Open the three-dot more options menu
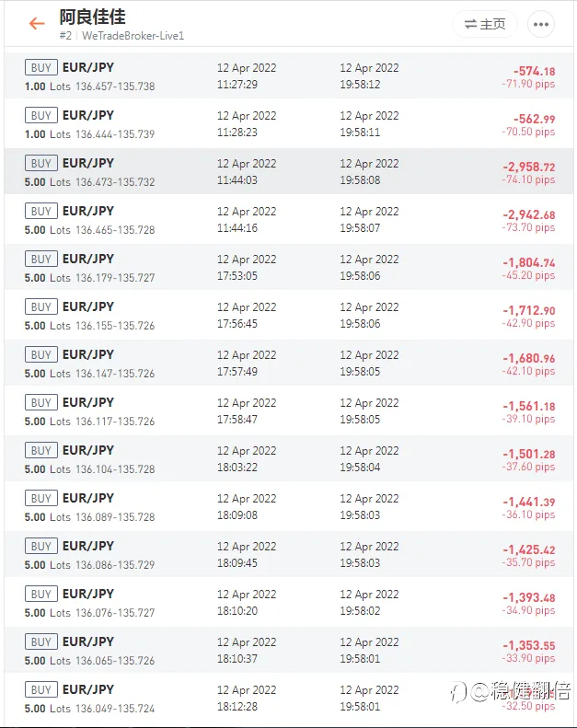This screenshot has height=728, width=577. [x=541, y=24]
